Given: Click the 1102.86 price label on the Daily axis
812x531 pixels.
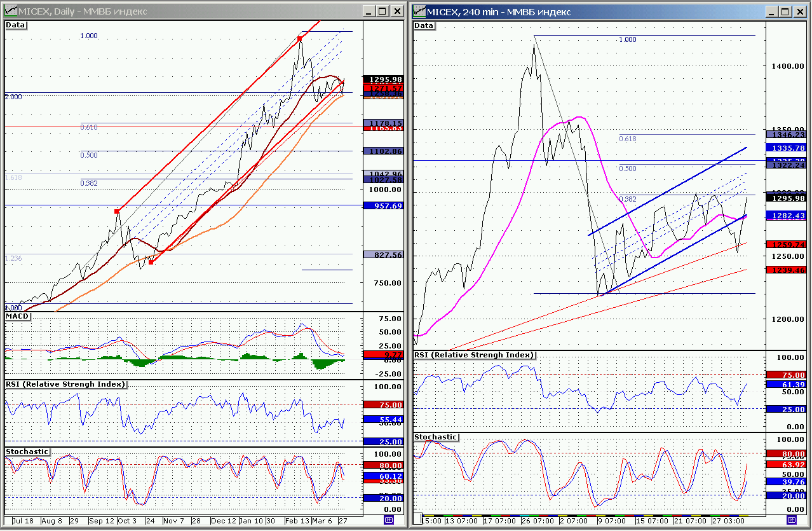Looking at the screenshot, I should pyautogui.click(x=383, y=151).
